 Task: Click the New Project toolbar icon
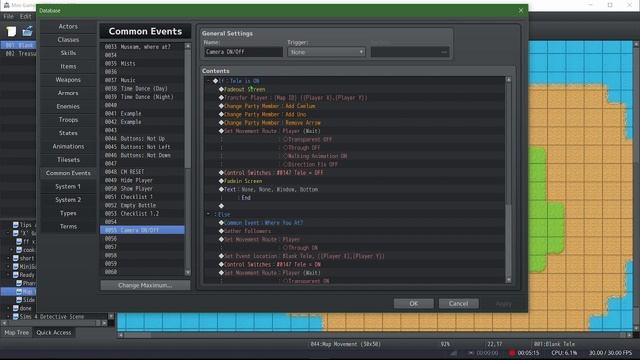[11, 31]
